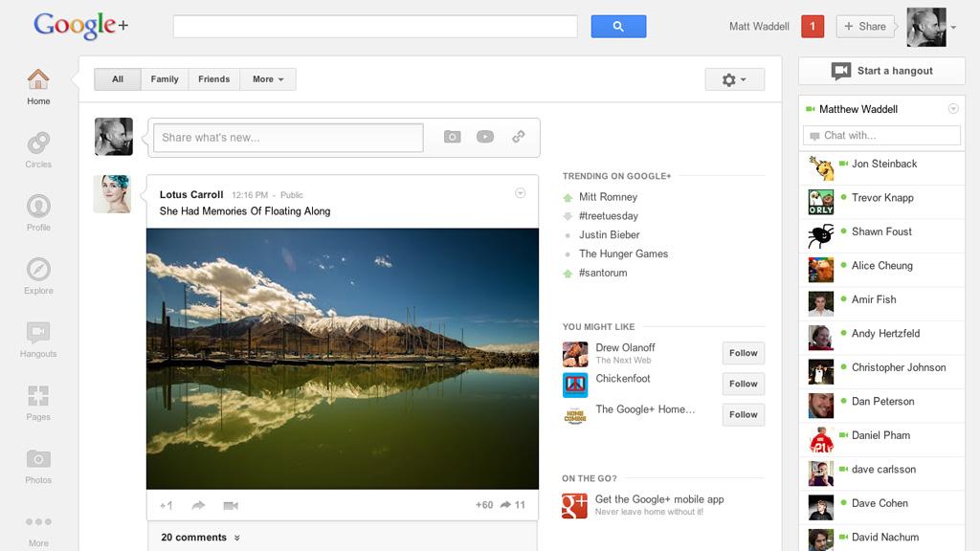Click the add link icon in share box
The height and width of the screenshot is (551, 980).
coord(519,137)
